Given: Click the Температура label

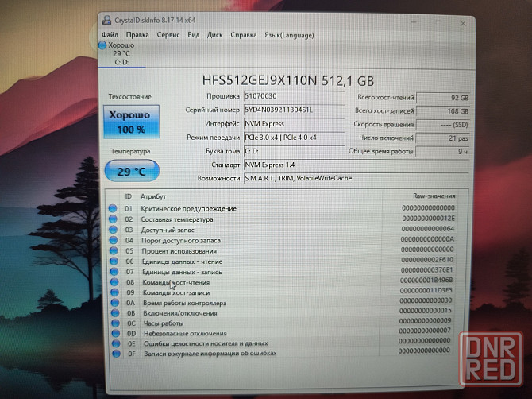Looking at the screenshot, I should pos(131,152).
